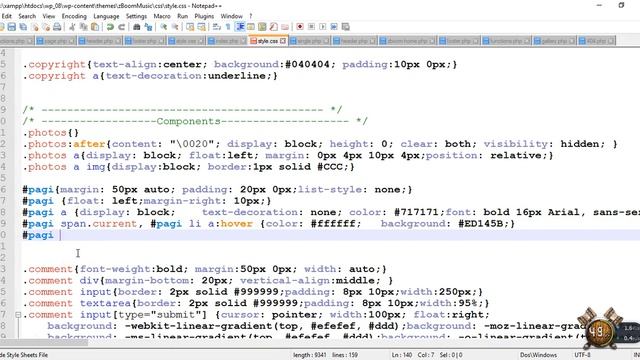Click Run Macro Multiple Times icon
This screenshot has width=640, height=360.
click(x=334, y=27)
